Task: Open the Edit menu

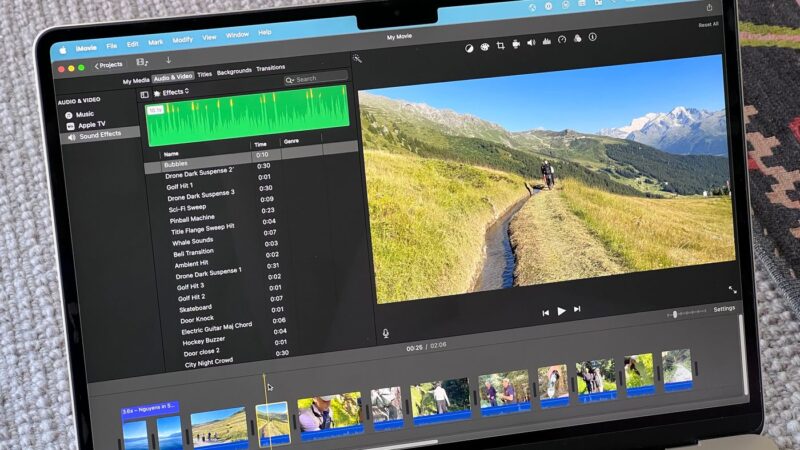Action: [x=133, y=44]
